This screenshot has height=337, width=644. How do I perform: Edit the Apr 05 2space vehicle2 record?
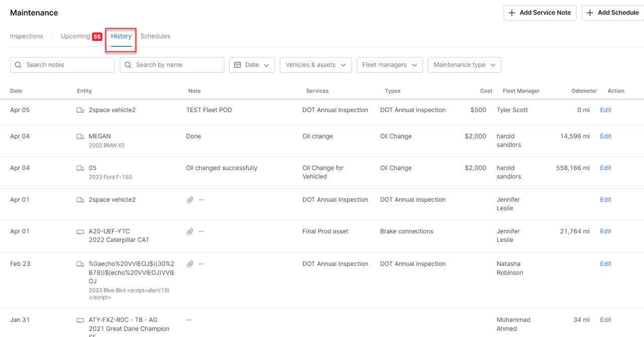[x=606, y=110]
